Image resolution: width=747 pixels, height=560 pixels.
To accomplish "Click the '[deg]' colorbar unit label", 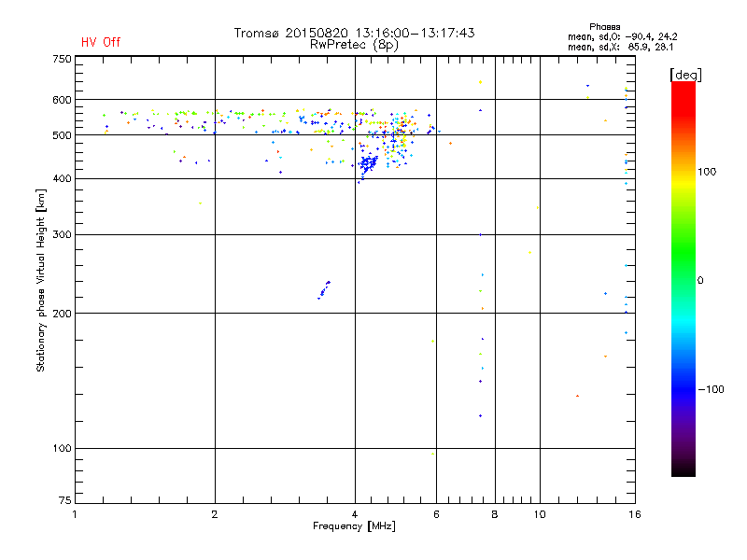I will (x=685, y=75).
